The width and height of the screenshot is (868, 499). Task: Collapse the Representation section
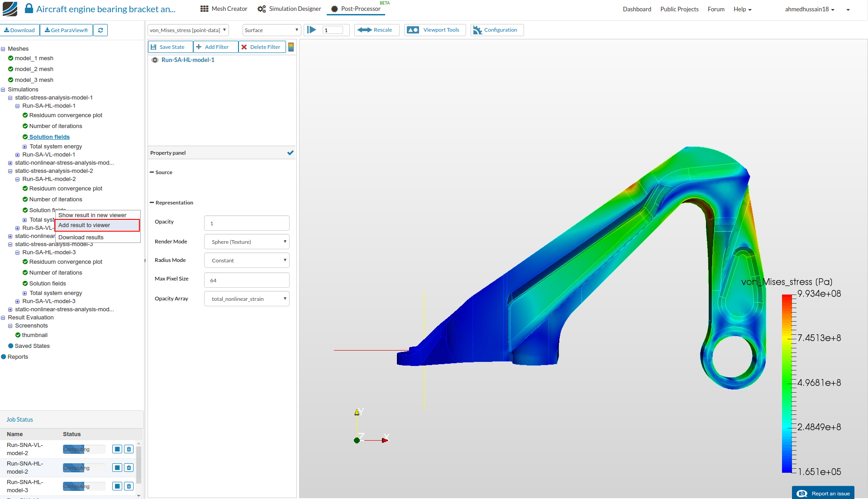coord(152,203)
